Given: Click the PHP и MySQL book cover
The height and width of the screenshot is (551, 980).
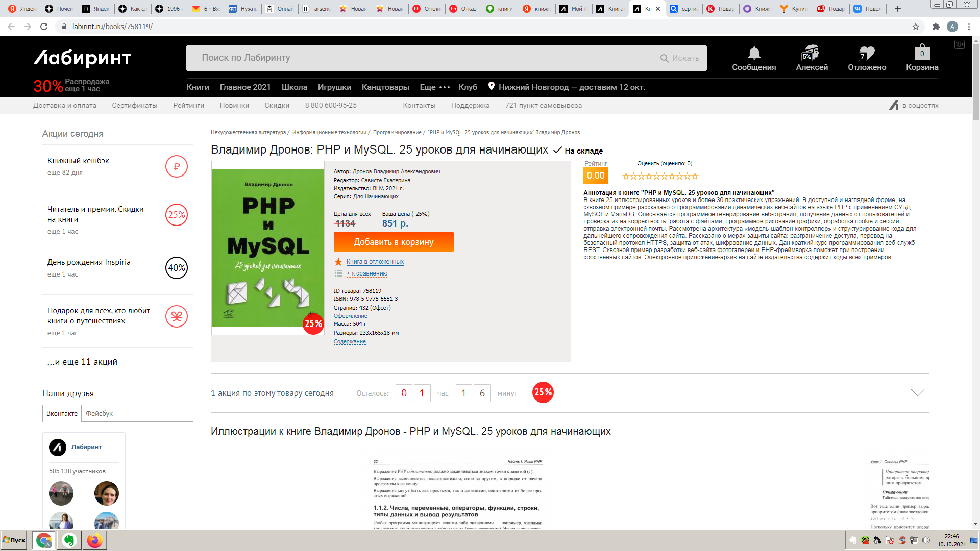Looking at the screenshot, I should click(268, 248).
